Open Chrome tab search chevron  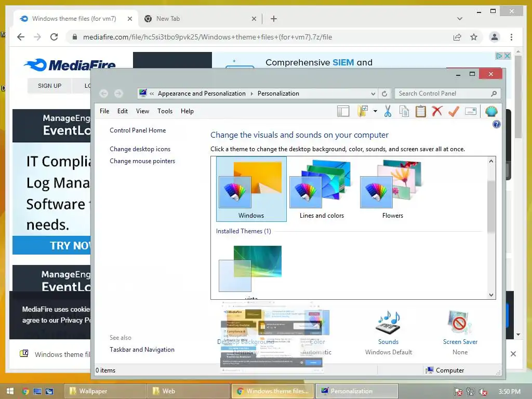[x=459, y=19]
